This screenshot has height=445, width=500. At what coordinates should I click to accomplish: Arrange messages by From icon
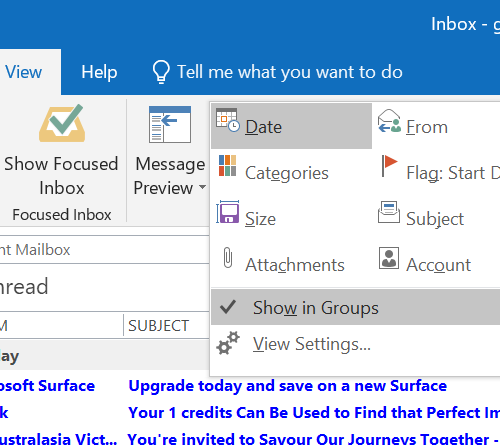click(389, 121)
